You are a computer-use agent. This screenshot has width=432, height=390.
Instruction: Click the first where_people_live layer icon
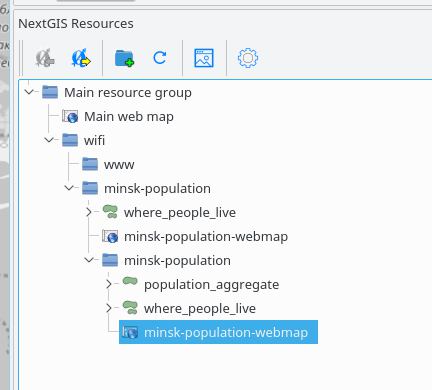[x=110, y=212]
